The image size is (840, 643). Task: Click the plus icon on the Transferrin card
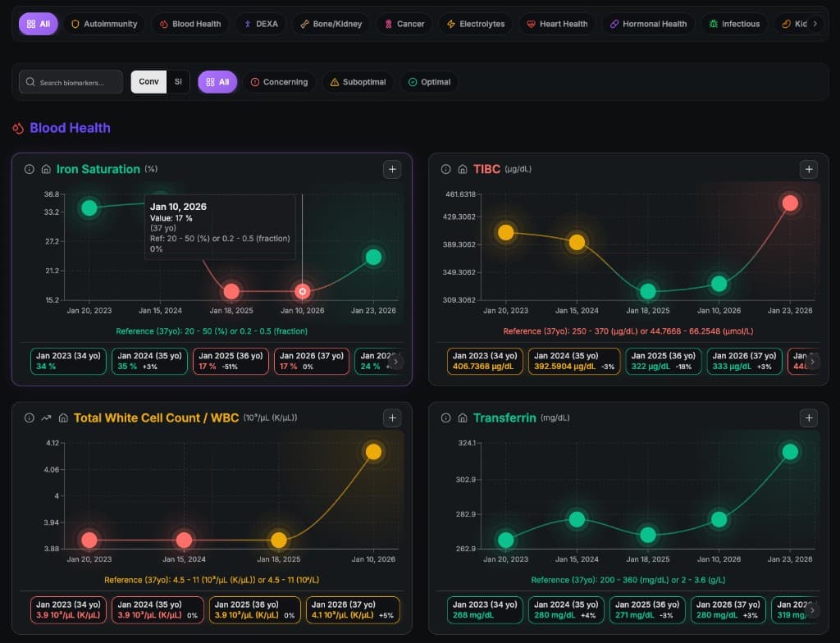coord(809,417)
